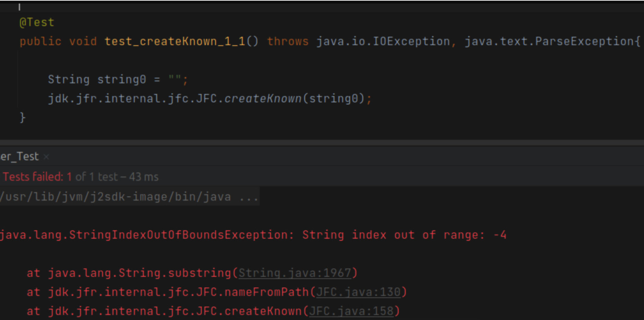Close the er_Test run tab

46,157
